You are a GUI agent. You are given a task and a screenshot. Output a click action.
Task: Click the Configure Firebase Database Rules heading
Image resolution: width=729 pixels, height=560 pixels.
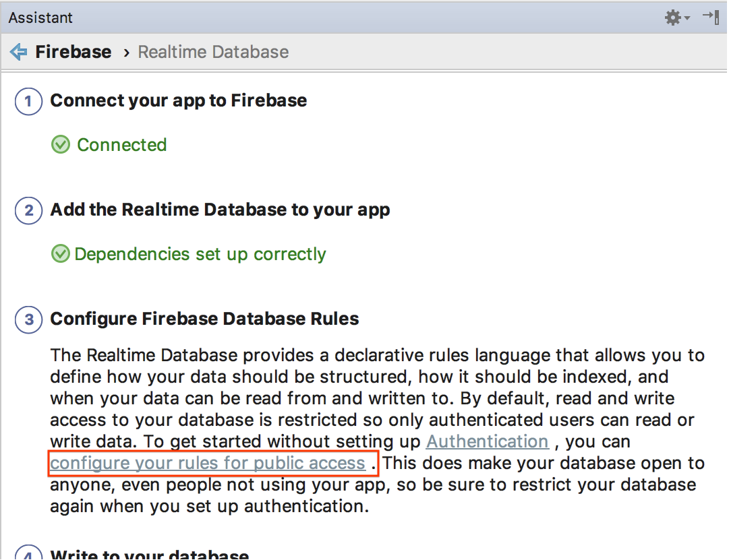(x=204, y=319)
